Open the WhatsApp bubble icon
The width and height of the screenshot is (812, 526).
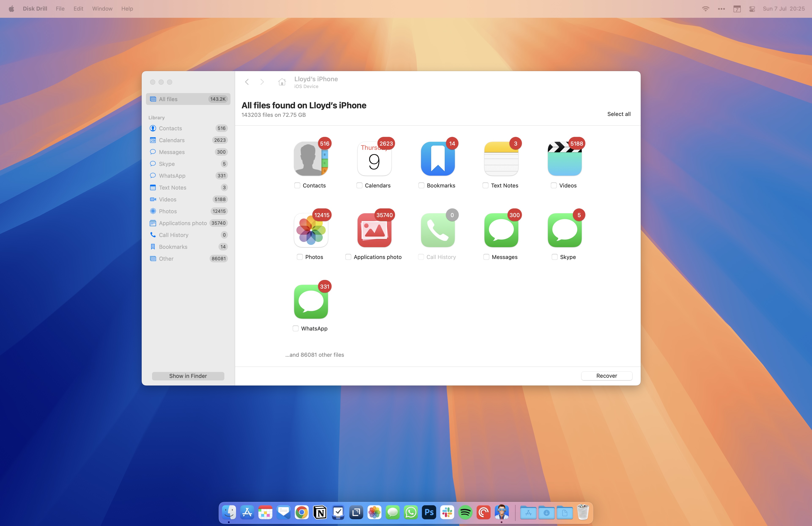pos(311,302)
